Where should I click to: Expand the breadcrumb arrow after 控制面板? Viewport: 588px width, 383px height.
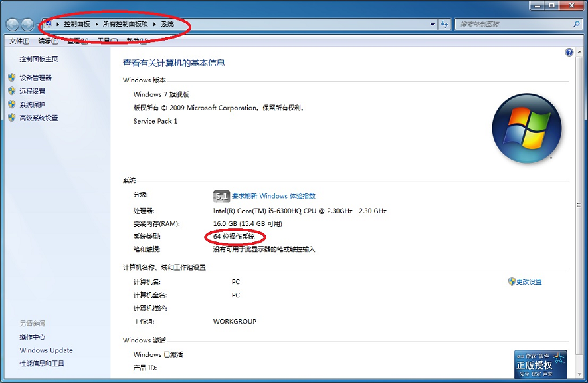click(x=96, y=24)
